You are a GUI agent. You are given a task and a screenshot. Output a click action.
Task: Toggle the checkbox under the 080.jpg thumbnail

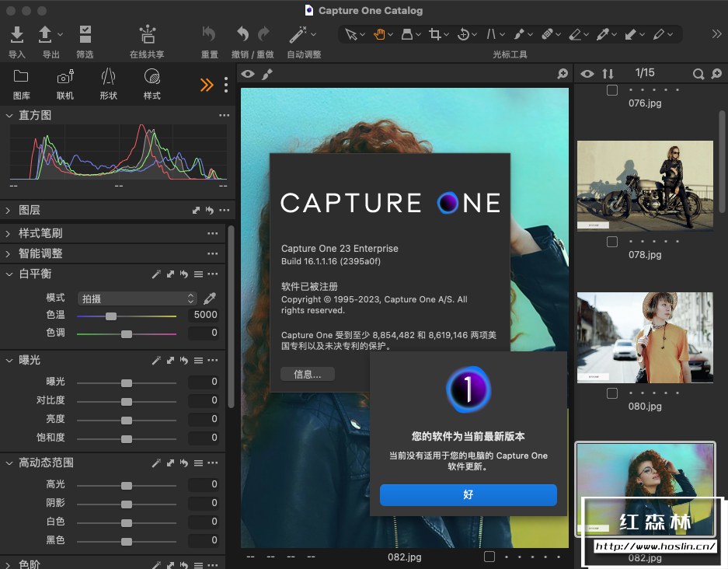tap(612, 393)
